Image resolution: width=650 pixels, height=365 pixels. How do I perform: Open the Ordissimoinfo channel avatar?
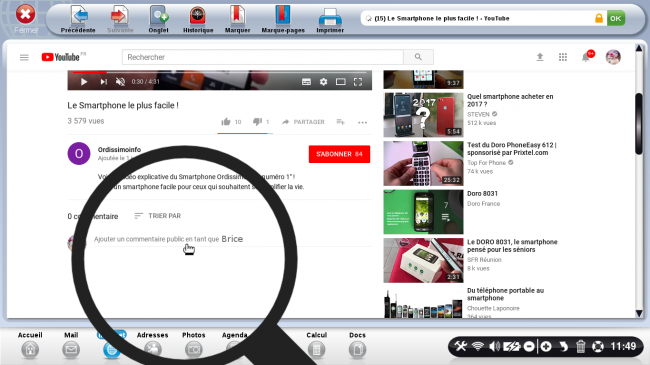coord(79,153)
